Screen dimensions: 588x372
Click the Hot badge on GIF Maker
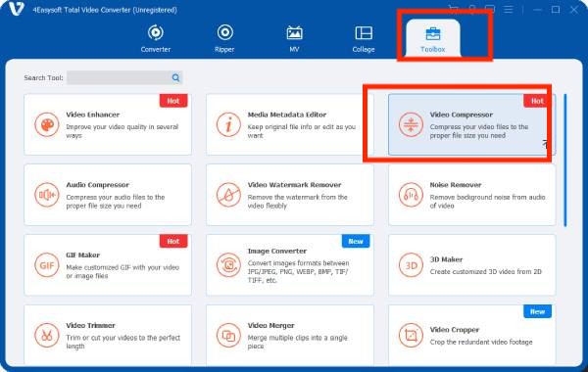tap(173, 241)
